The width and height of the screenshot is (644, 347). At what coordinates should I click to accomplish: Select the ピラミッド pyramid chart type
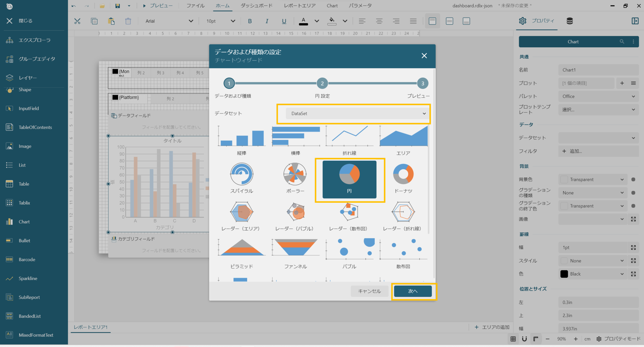pyautogui.click(x=241, y=254)
